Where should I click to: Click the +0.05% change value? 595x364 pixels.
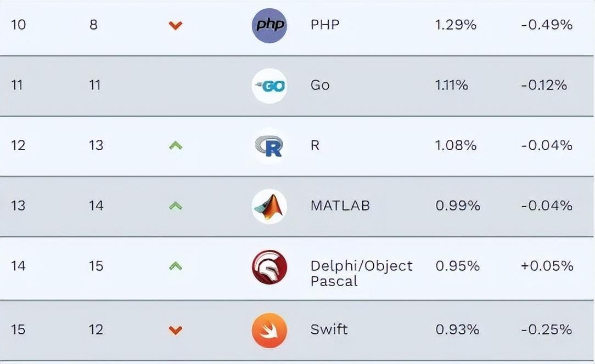[x=547, y=266]
